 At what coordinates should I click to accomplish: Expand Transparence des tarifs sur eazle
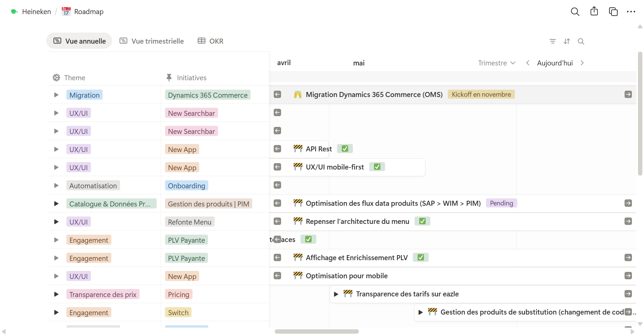pyautogui.click(x=336, y=294)
